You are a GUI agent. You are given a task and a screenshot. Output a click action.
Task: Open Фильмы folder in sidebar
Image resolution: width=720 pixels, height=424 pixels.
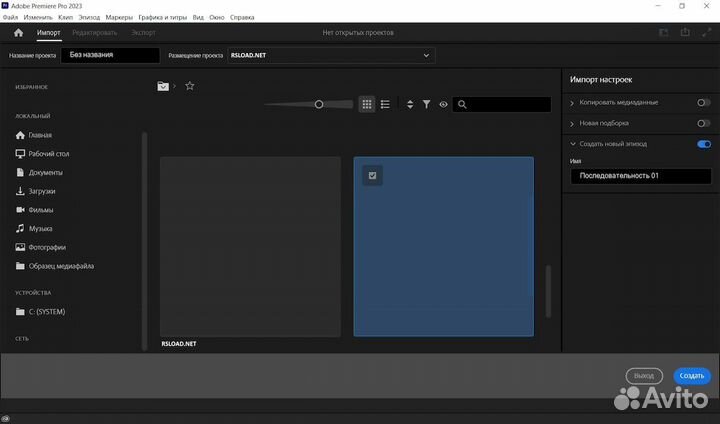34,210
